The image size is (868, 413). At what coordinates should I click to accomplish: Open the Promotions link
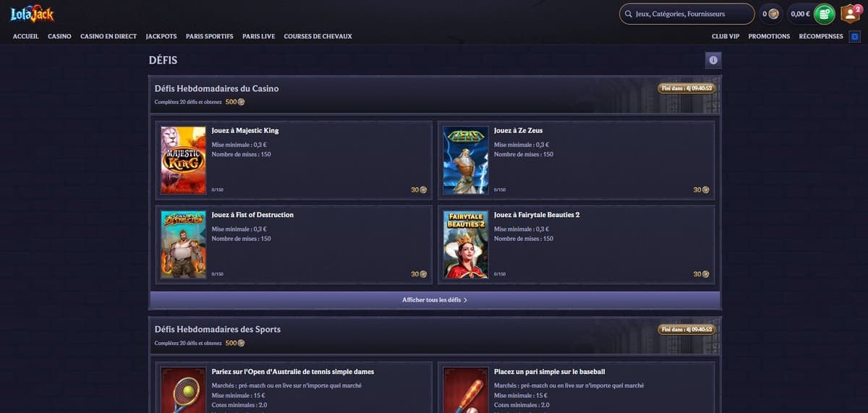tap(769, 36)
